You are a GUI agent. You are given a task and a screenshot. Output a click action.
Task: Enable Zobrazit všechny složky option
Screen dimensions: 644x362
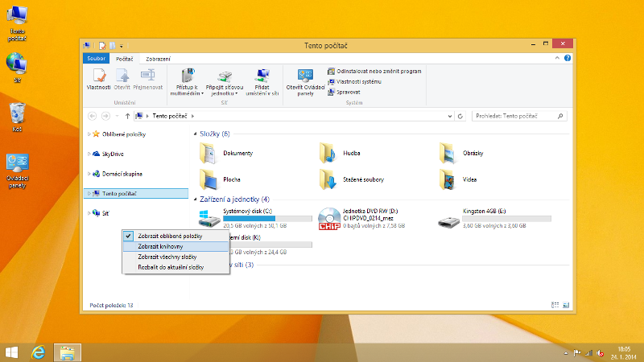[167, 257]
